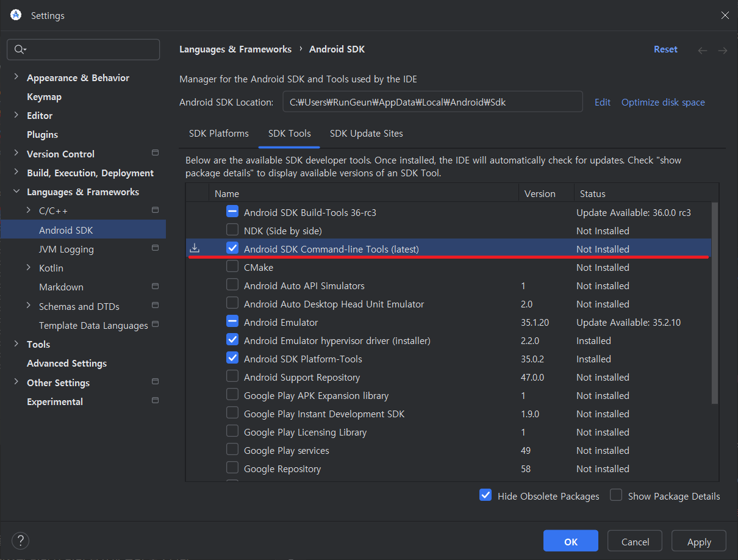Disable Hide Obsolete Packages
The image size is (738, 560).
pos(485,495)
